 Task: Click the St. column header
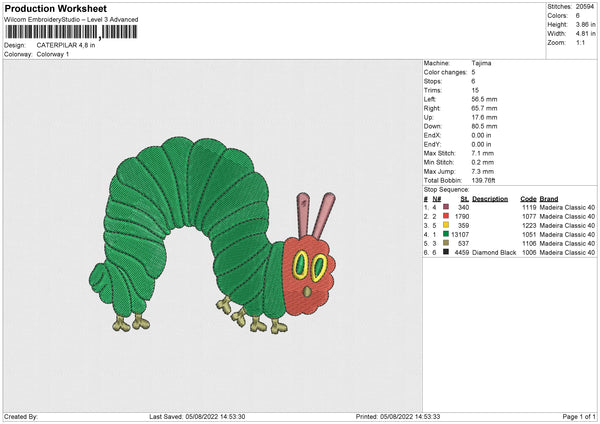tap(464, 198)
